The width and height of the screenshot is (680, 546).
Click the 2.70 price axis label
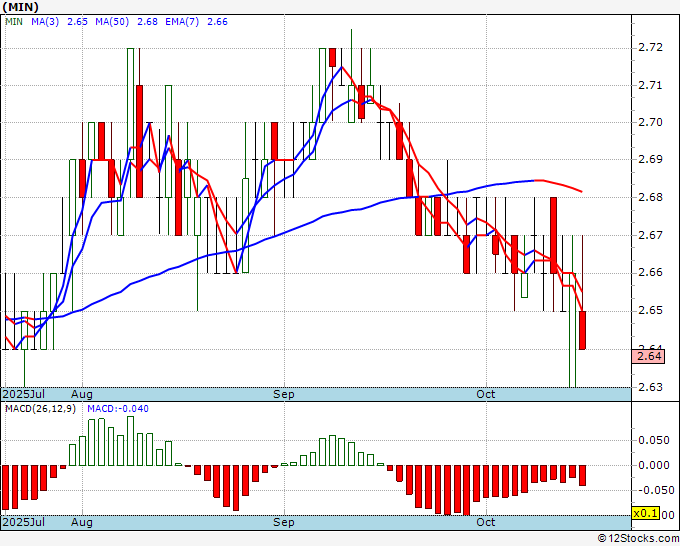pyautogui.click(x=651, y=122)
